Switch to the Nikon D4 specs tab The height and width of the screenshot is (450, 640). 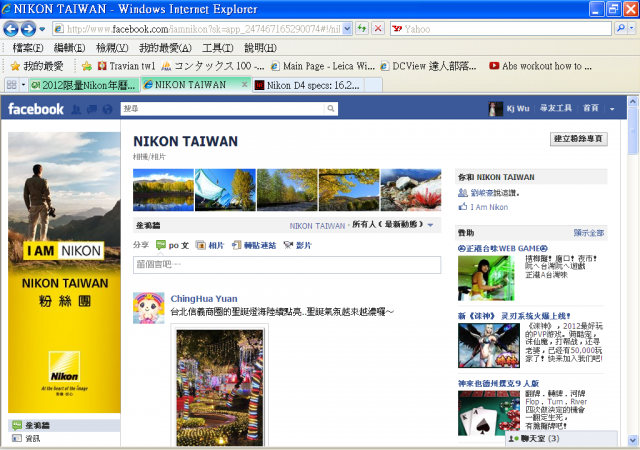[x=307, y=85]
